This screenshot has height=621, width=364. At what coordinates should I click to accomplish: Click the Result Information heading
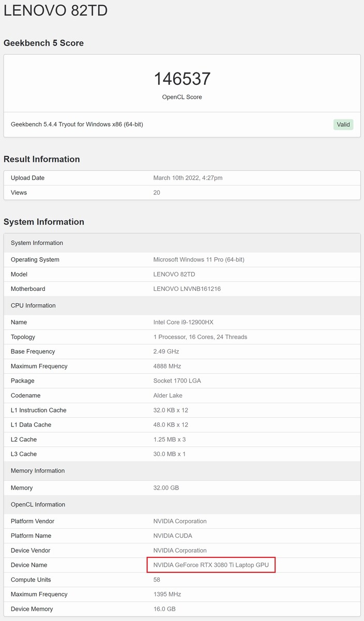(x=42, y=159)
